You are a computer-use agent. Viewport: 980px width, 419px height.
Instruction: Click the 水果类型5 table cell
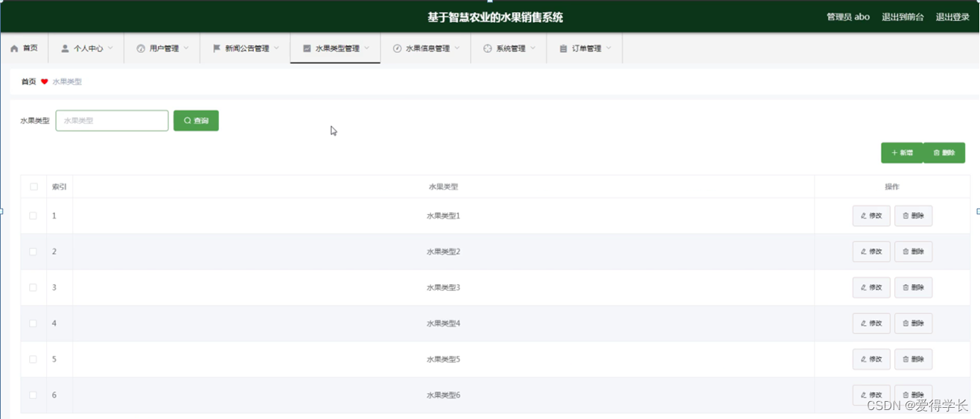[443, 359]
